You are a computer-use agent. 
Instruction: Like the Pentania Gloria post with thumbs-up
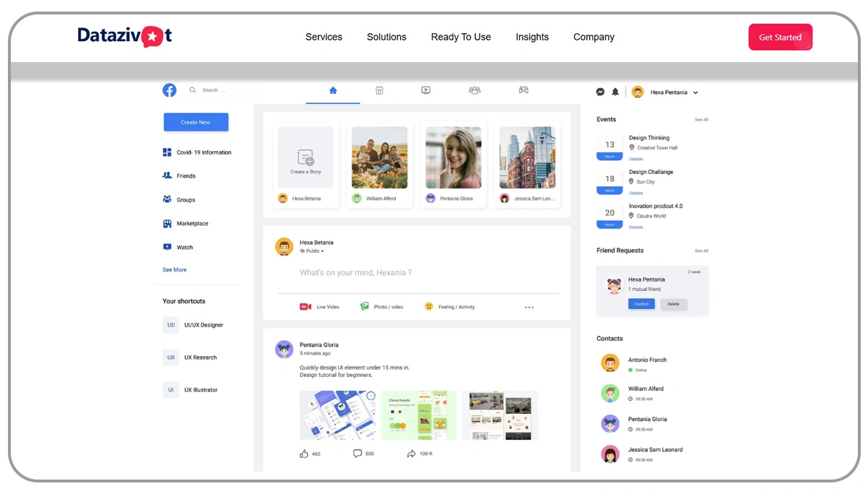(304, 454)
